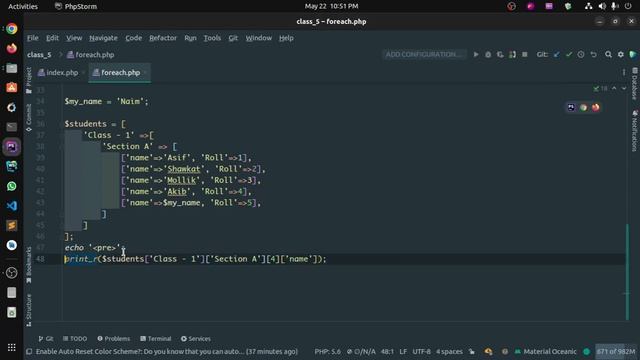Open the PHP: 5.6 language level selector
This screenshot has height=360, width=640.
click(x=327, y=351)
